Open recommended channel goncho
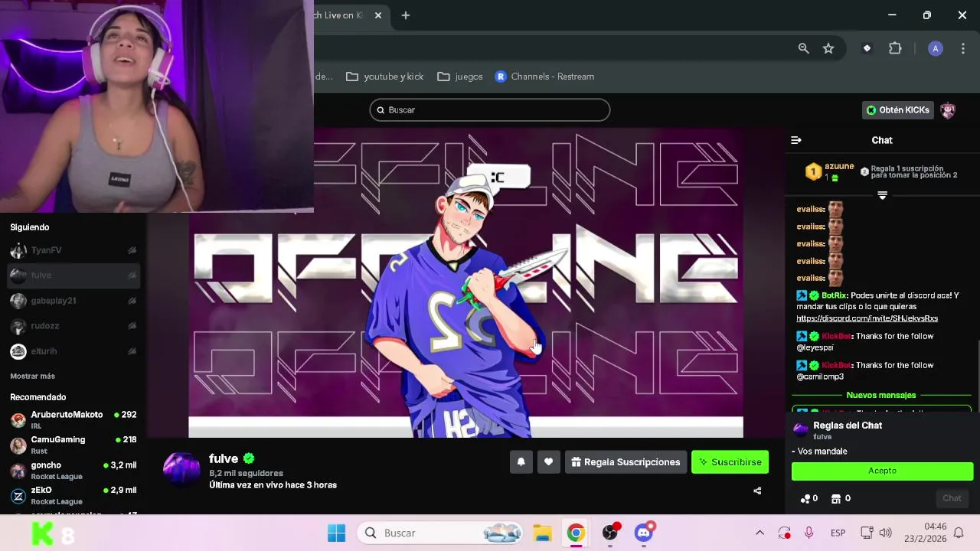Viewport: 980px width, 551px height. (x=73, y=471)
